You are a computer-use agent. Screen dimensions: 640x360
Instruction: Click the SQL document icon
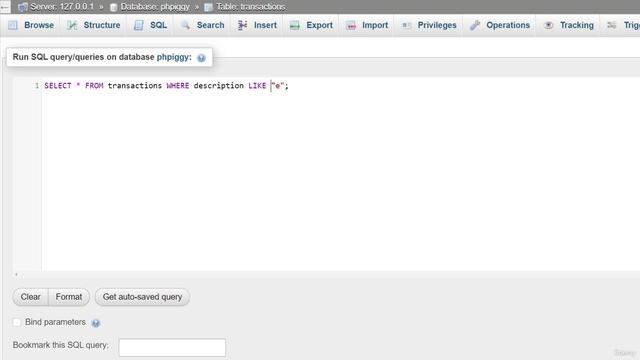139,25
